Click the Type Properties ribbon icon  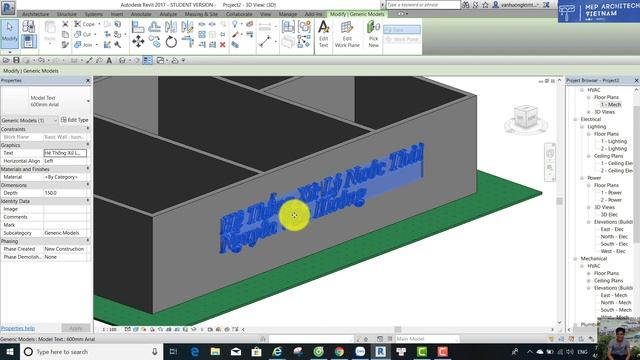(x=29, y=27)
